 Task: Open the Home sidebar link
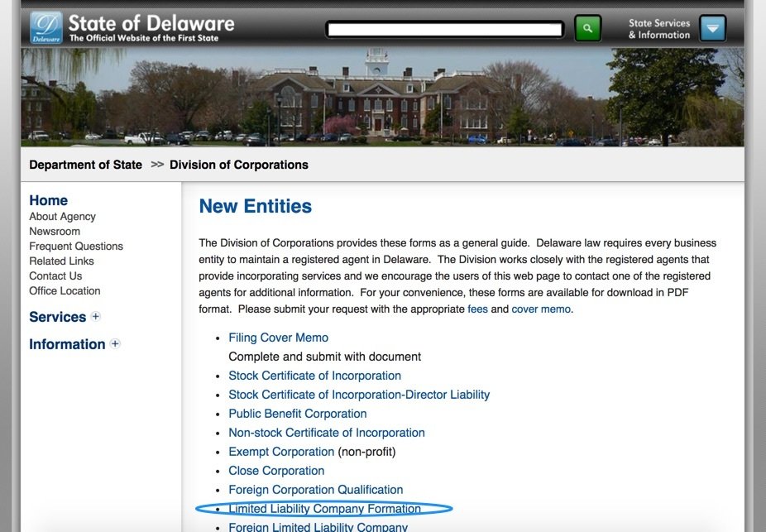click(48, 200)
